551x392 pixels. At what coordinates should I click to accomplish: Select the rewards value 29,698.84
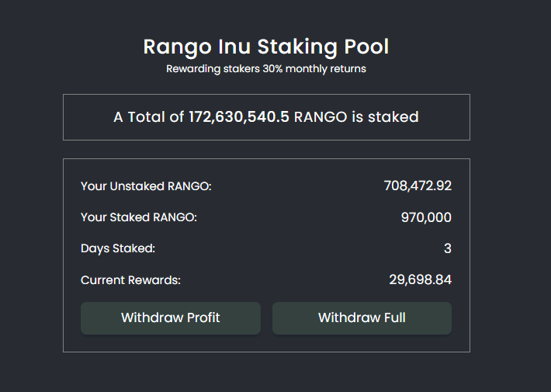(421, 280)
